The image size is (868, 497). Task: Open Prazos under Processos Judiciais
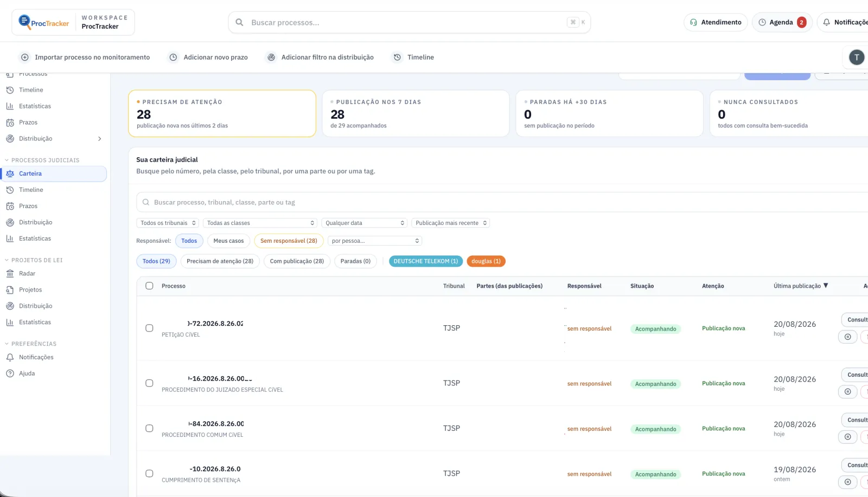coord(28,206)
